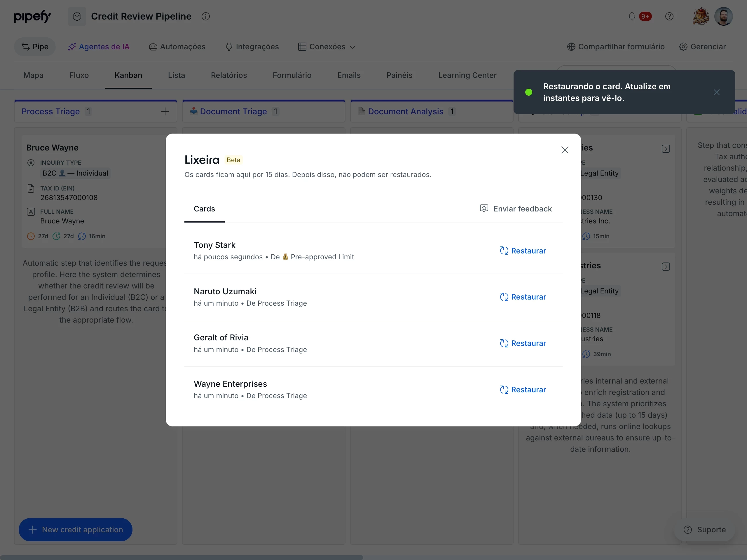Image resolution: width=747 pixels, height=560 pixels.
Task: Open the Process Triage phase title
Action: click(51, 111)
